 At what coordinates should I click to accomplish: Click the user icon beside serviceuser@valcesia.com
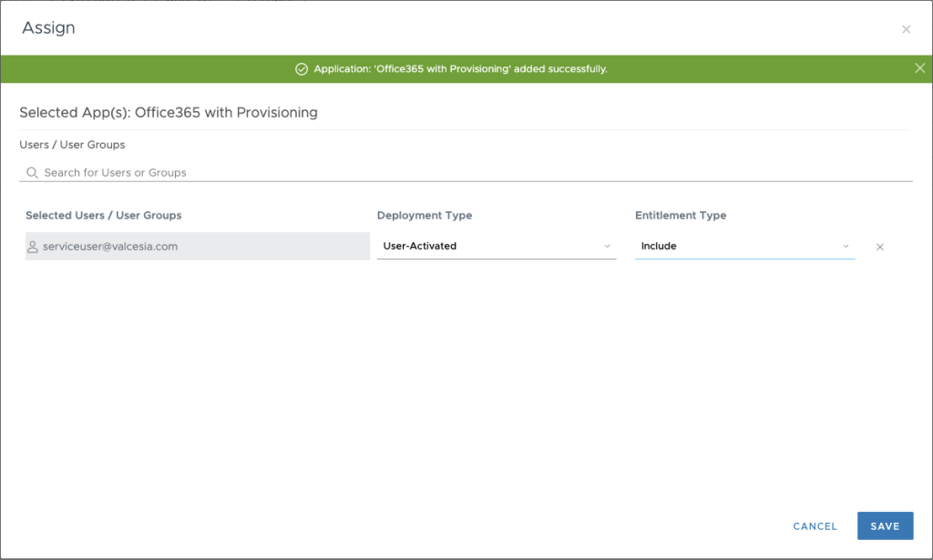click(33, 246)
